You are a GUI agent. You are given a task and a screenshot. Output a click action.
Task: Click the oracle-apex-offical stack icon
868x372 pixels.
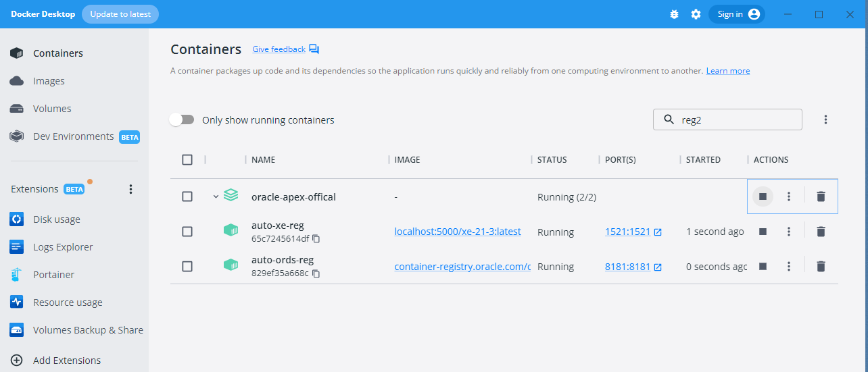click(x=231, y=196)
